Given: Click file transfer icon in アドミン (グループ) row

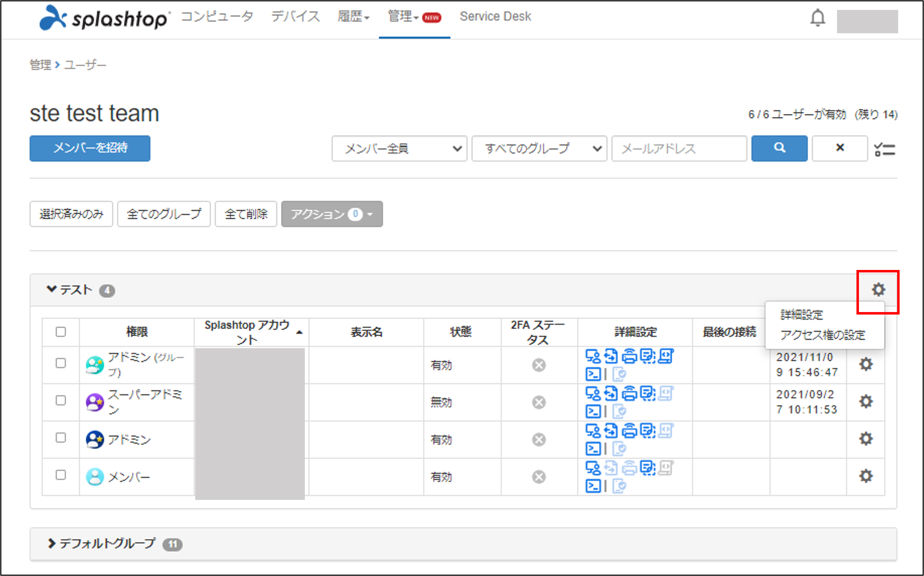Looking at the screenshot, I should click(611, 357).
